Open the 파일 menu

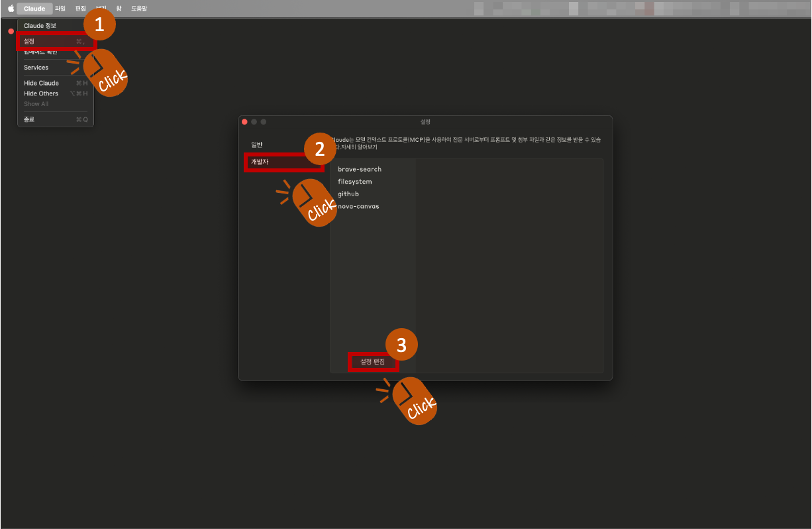pos(60,9)
